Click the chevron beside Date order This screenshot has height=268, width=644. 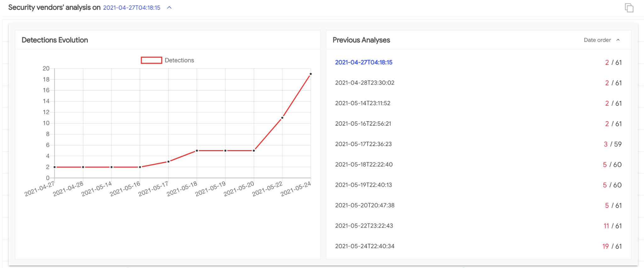pos(618,40)
